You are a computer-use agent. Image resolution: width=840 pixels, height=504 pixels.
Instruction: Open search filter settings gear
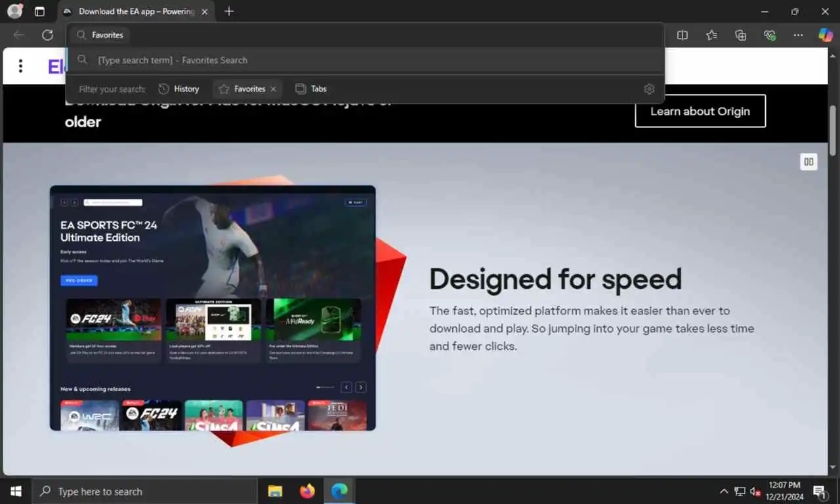(649, 89)
